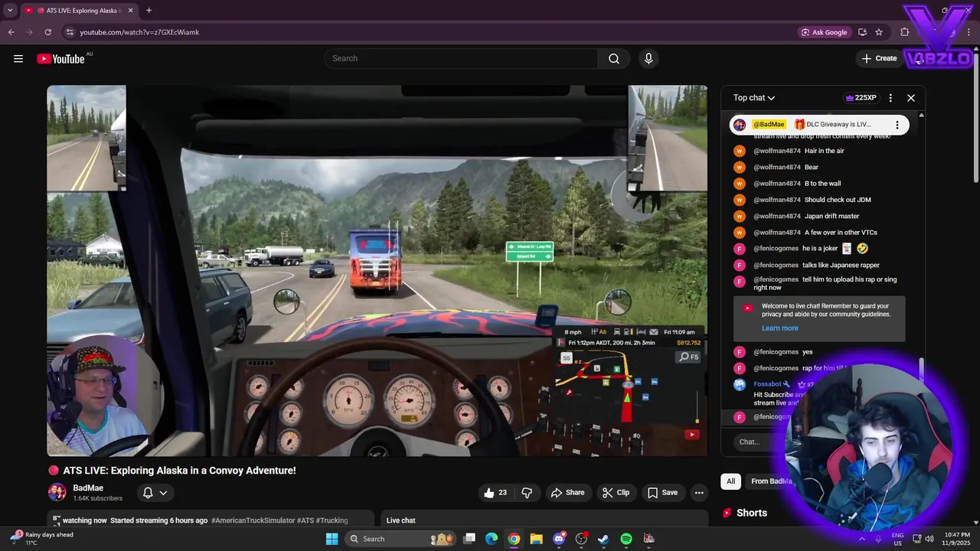Show hidden system tray icons
The image size is (980, 551).
coord(862,539)
